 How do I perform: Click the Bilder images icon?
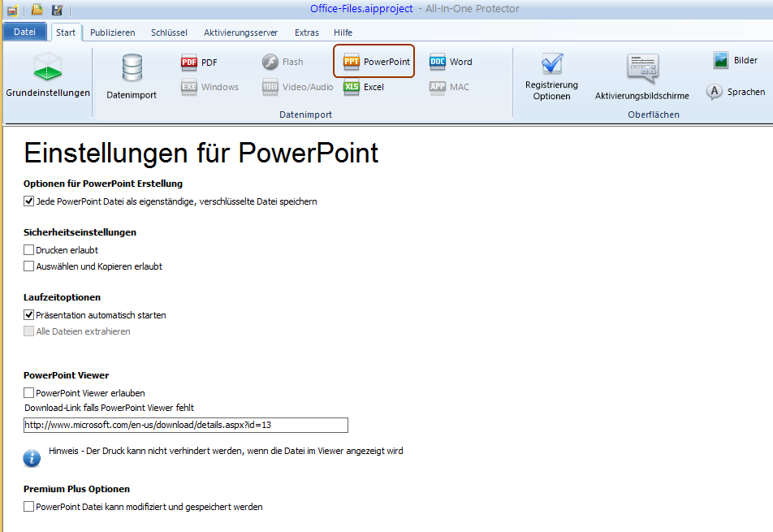[736, 61]
